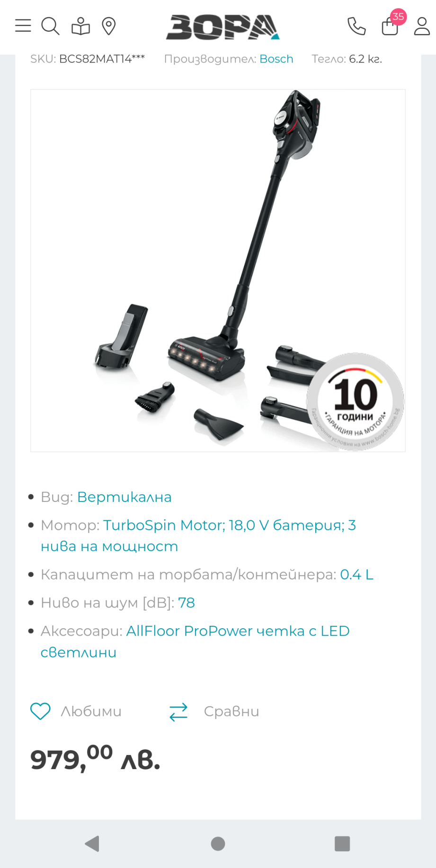Image resolution: width=436 pixels, height=868 pixels.
Task: Select the Вертикална type link
Action: [x=125, y=497]
